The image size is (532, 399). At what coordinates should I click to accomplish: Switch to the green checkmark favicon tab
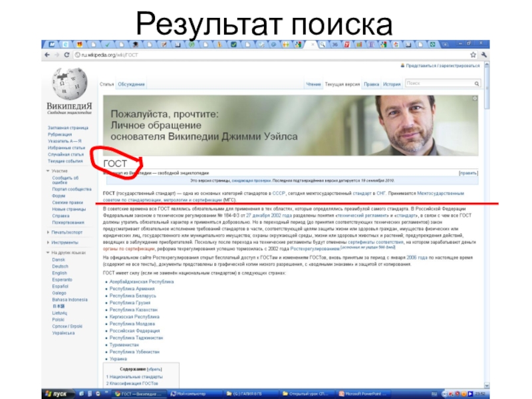tap(108, 45)
